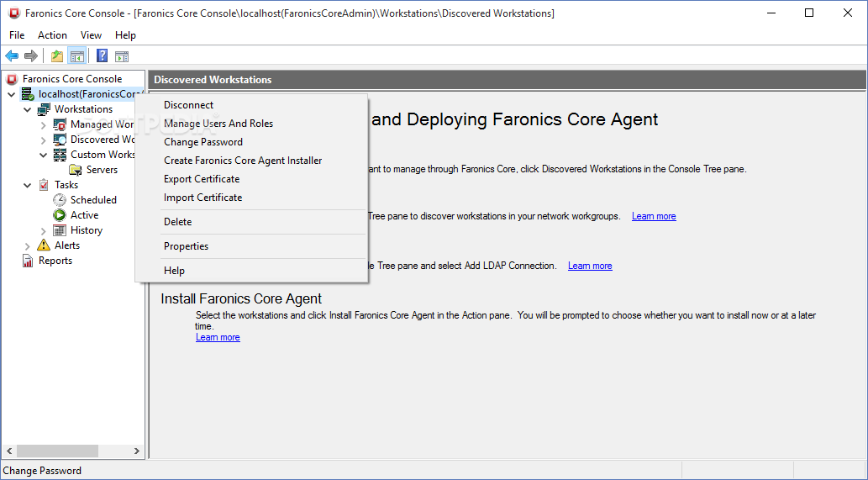Click the Active tasks green play icon
The width and height of the screenshot is (868, 480).
click(x=60, y=215)
